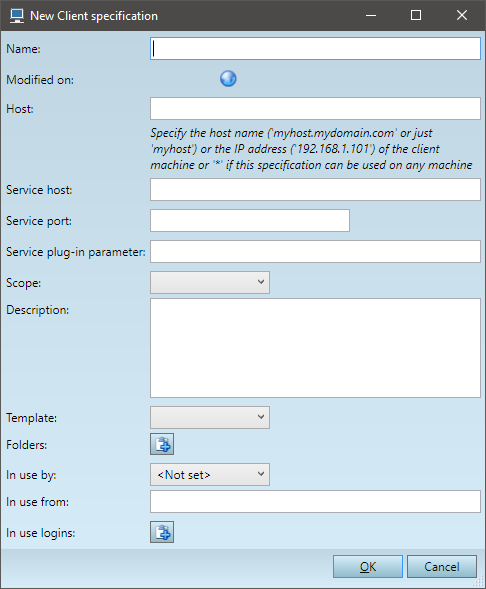This screenshot has width=486, height=589.
Task: Open the Scope dropdown
Action: click(x=210, y=282)
